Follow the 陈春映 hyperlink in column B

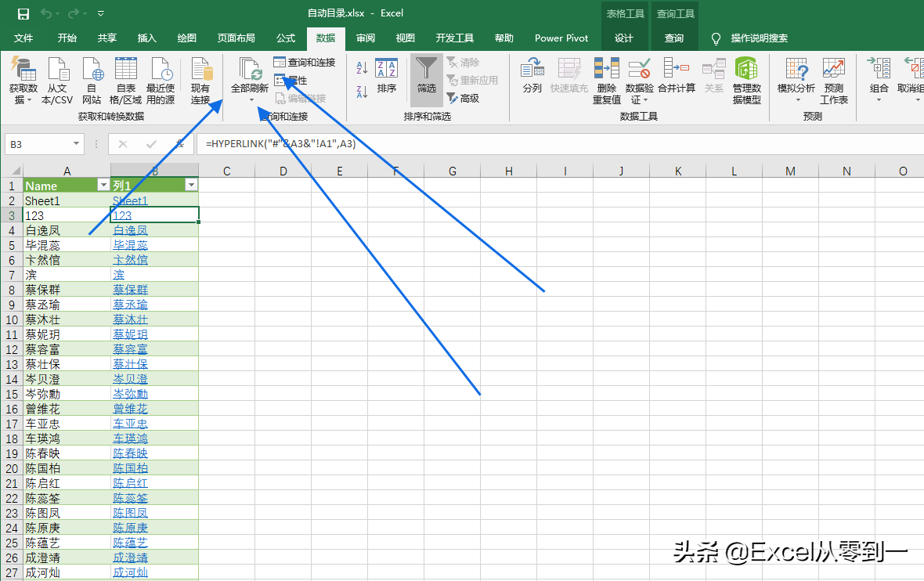[x=130, y=453]
